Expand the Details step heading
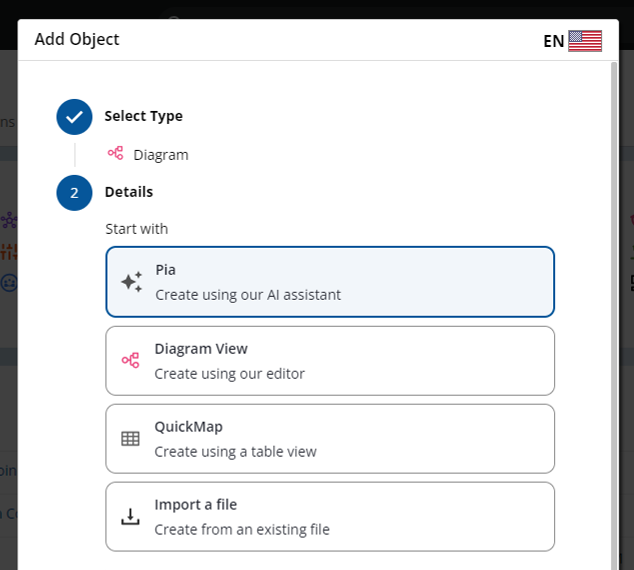Screen dimensions: 634x570 coord(129,192)
